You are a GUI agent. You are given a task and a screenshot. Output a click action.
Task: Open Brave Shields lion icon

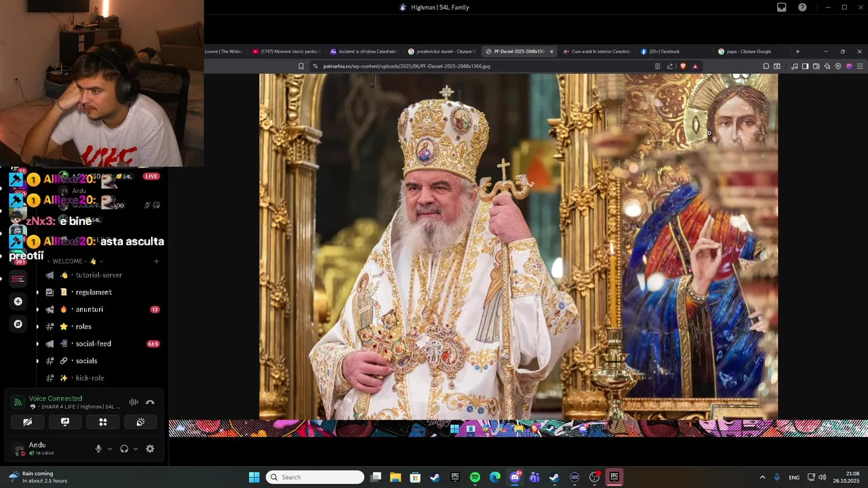(x=683, y=66)
